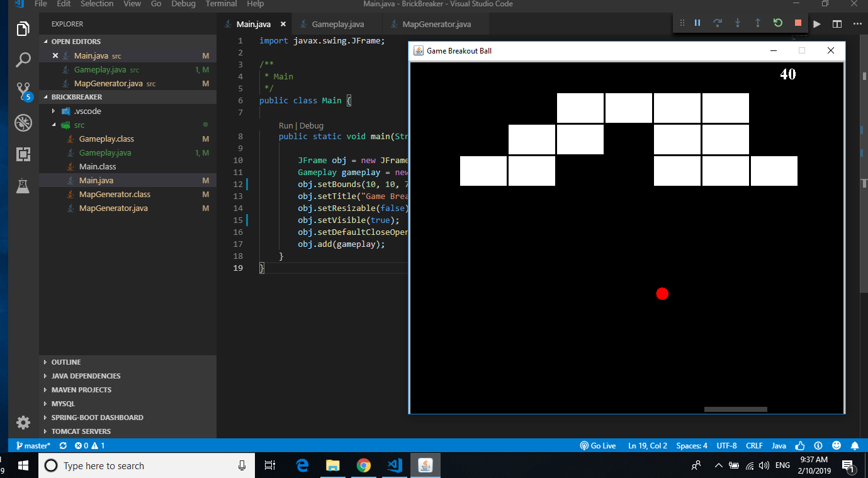Open the Edit menu

[64, 4]
